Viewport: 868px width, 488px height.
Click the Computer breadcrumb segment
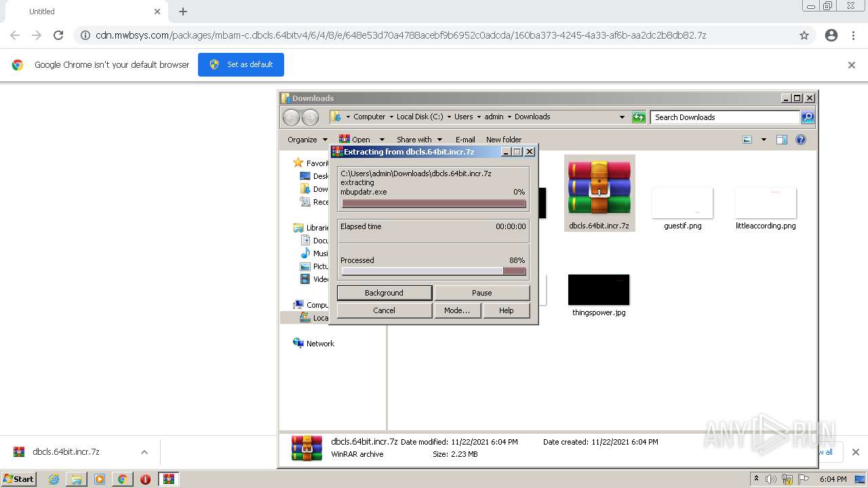(369, 117)
